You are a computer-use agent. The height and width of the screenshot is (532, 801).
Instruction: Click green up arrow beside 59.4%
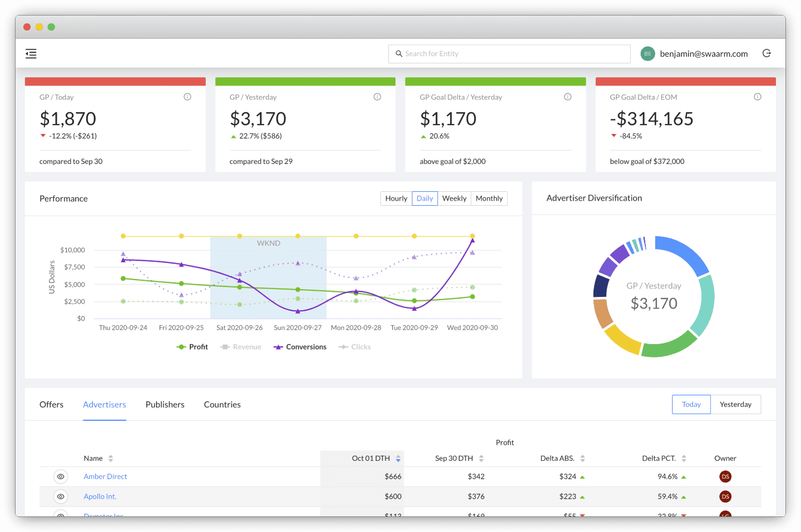[x=684, y=497]
